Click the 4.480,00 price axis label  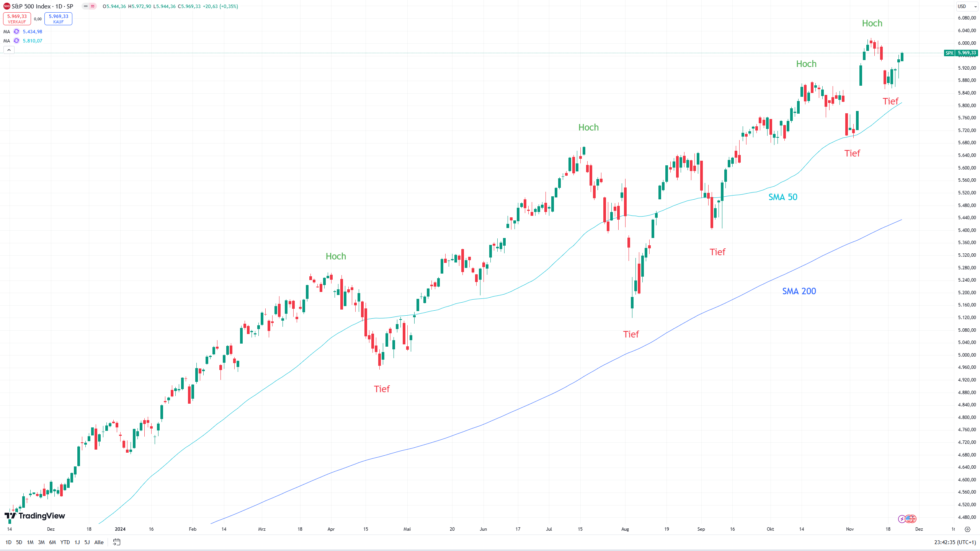[x=967, y=517]
